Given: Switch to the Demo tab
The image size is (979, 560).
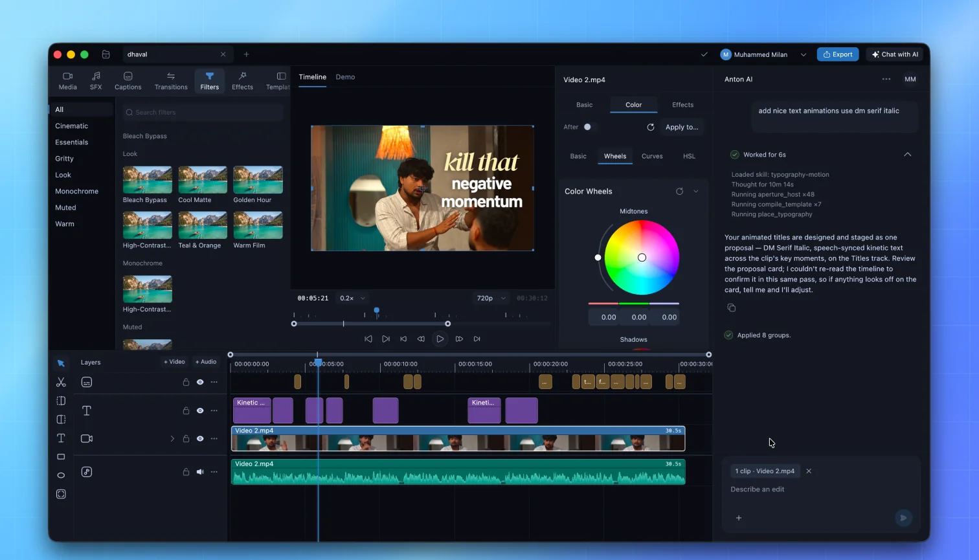Looking at the screenshot, I should (x=345, y=77).
